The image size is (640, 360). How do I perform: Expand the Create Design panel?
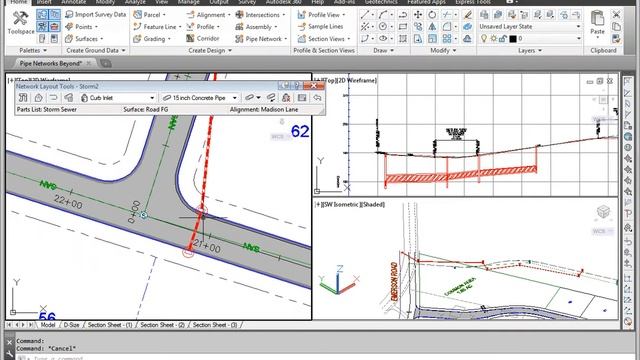point(210,51)
